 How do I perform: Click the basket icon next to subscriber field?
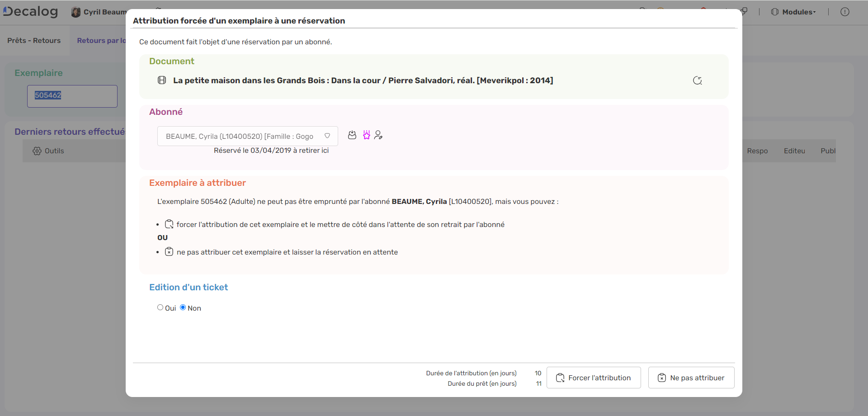point(352,135)
